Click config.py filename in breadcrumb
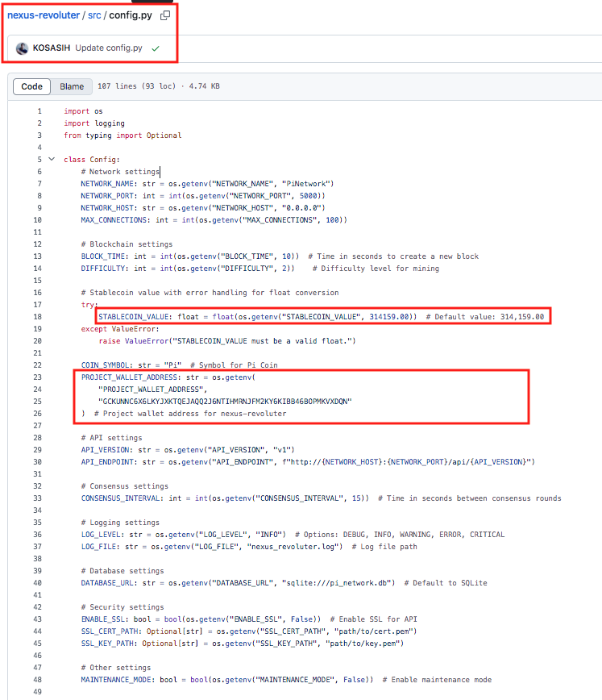602x700 pixels. point(131,15)
